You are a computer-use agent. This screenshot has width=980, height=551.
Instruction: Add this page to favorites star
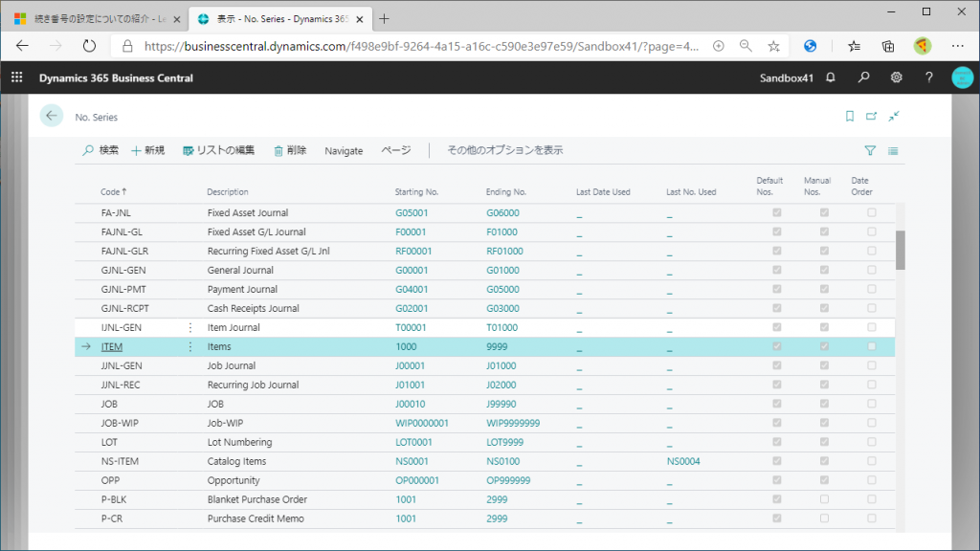[773, 46]
